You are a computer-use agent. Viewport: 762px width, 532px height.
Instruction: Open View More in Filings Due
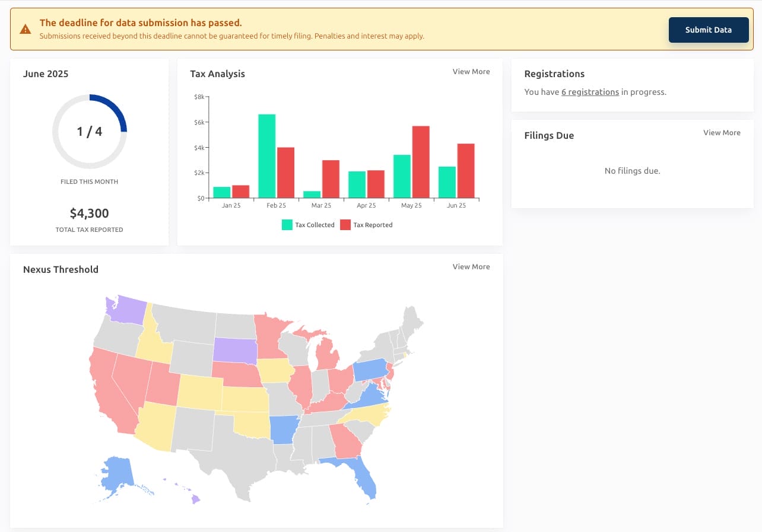(x=721, y=133)
